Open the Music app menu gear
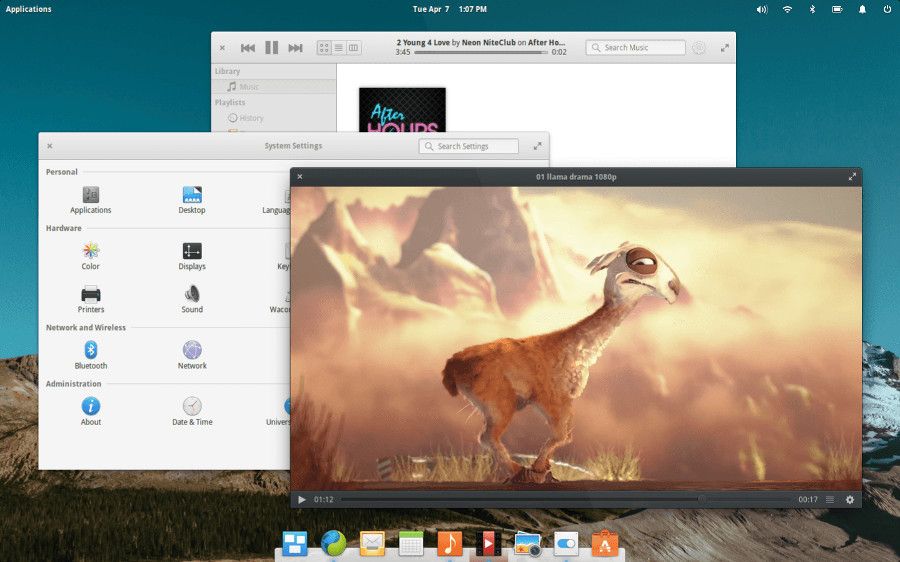 (x=699, y=48)
